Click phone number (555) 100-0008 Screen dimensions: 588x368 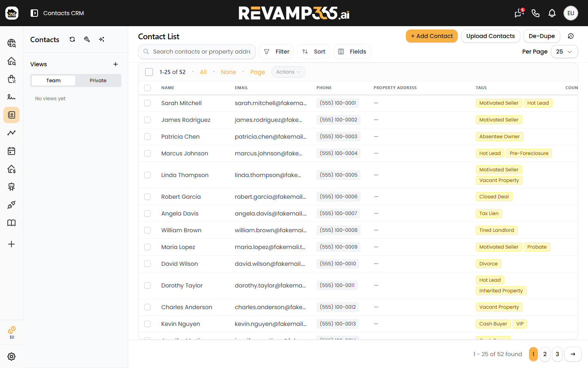[339, 230]
